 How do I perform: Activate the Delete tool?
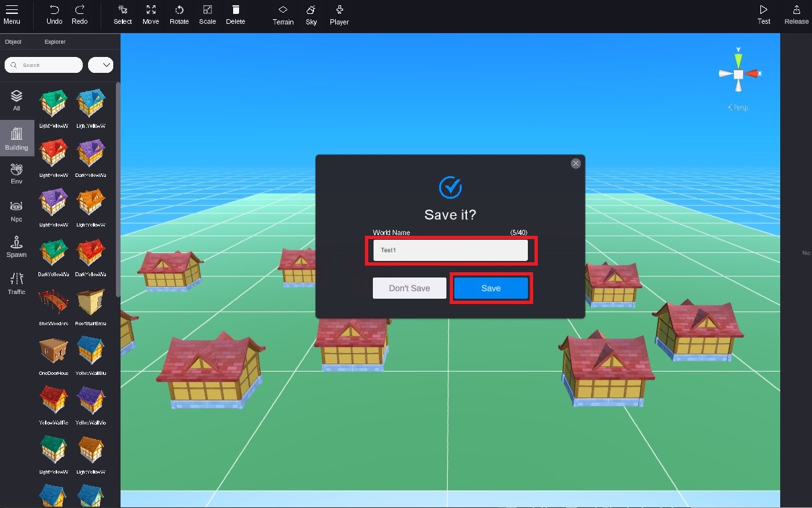pyautogui.click(x=235, y=15)
